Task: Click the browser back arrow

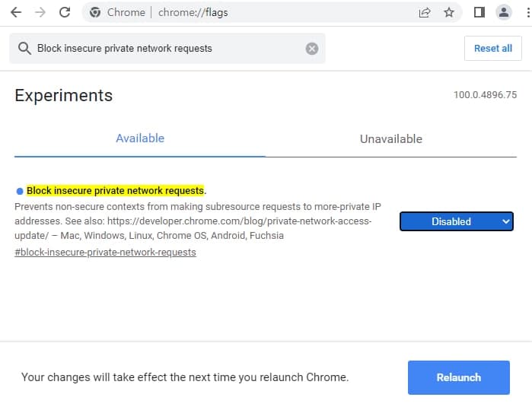Action: [x=16, y=12]
